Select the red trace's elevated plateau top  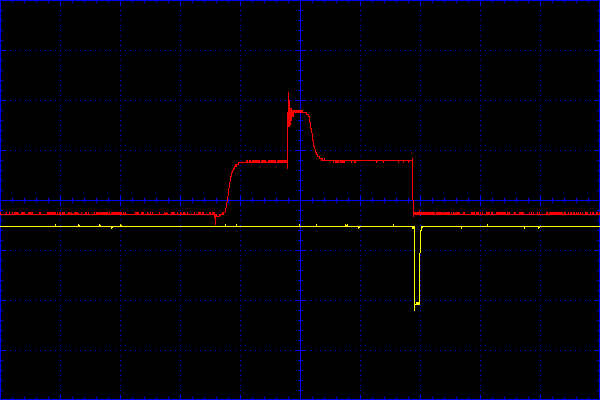coord(298,111)
